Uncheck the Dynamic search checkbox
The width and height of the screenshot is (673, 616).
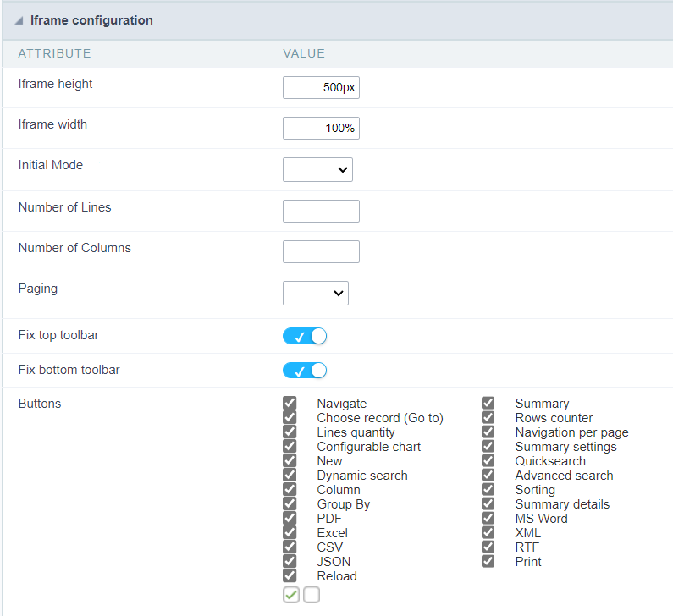[290, 475]
